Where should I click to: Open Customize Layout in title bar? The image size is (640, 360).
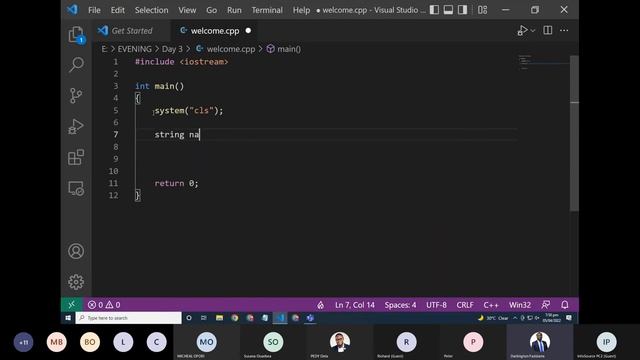482,10
